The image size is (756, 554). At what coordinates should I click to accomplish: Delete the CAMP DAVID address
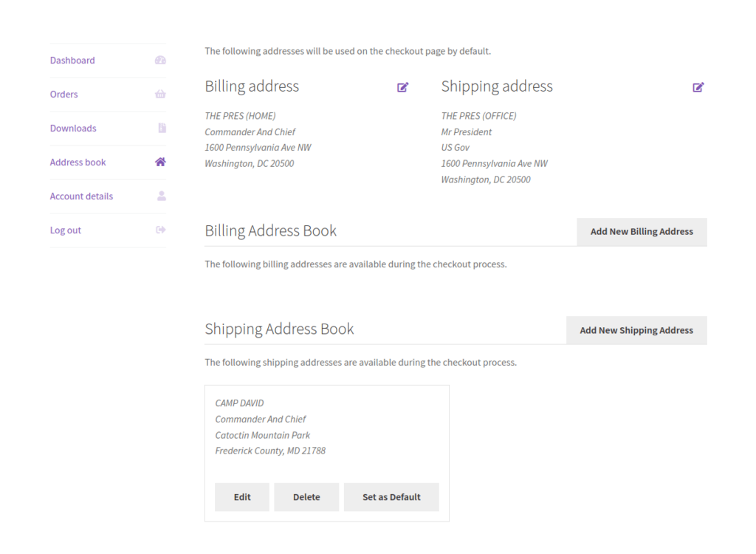pyautogui.click(x=306, y=496)
